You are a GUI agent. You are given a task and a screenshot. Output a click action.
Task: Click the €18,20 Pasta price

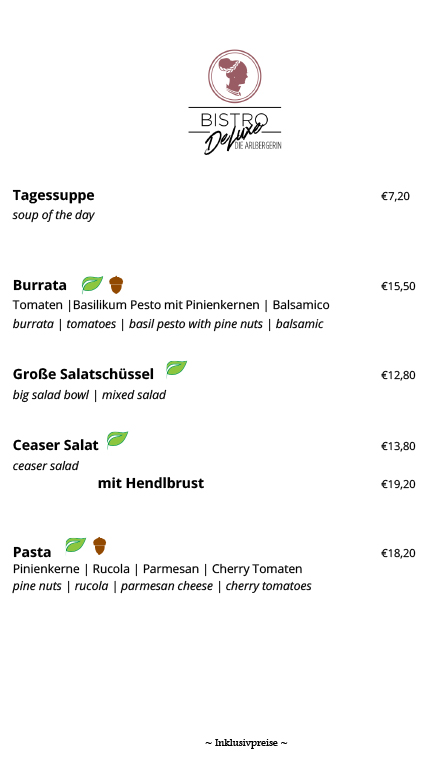(x=398, y=553)
